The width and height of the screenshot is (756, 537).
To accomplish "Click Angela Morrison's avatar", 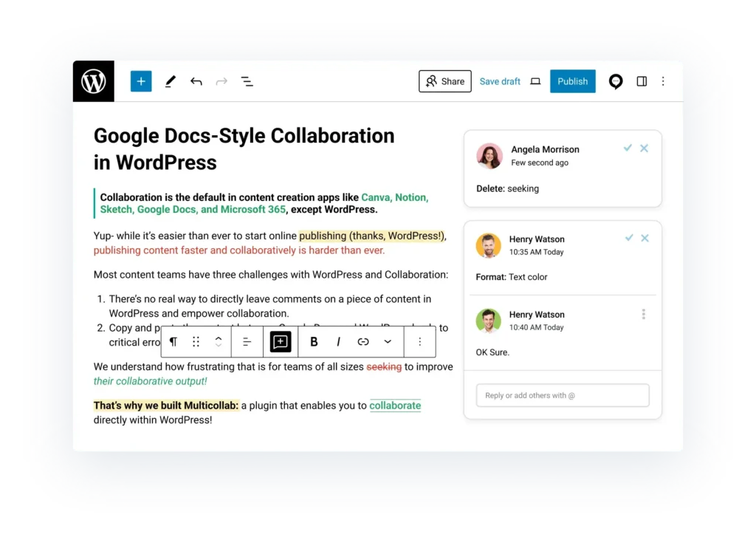I will pyautogui.click(x=489, y=156).
